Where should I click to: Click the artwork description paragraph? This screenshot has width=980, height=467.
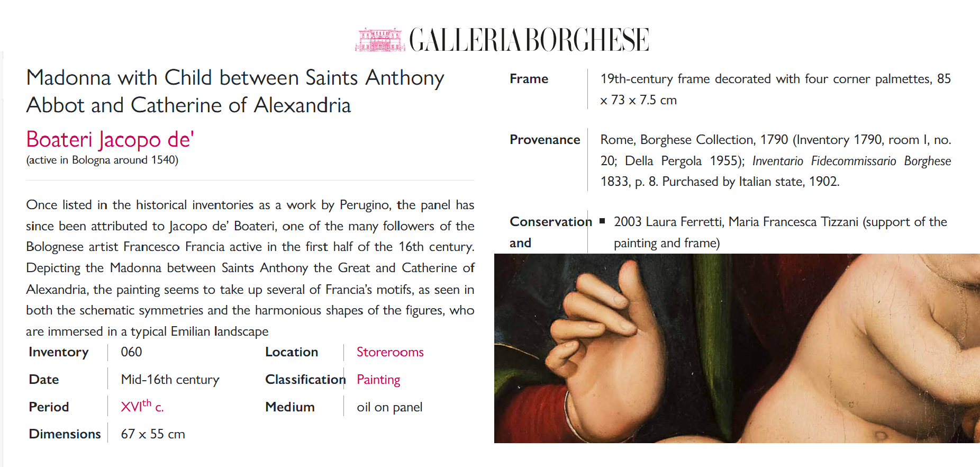[x=250, y=268]
